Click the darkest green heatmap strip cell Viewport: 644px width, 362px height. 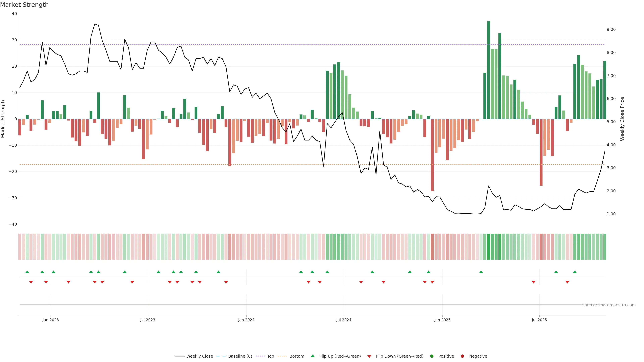(x=489, y=247)
